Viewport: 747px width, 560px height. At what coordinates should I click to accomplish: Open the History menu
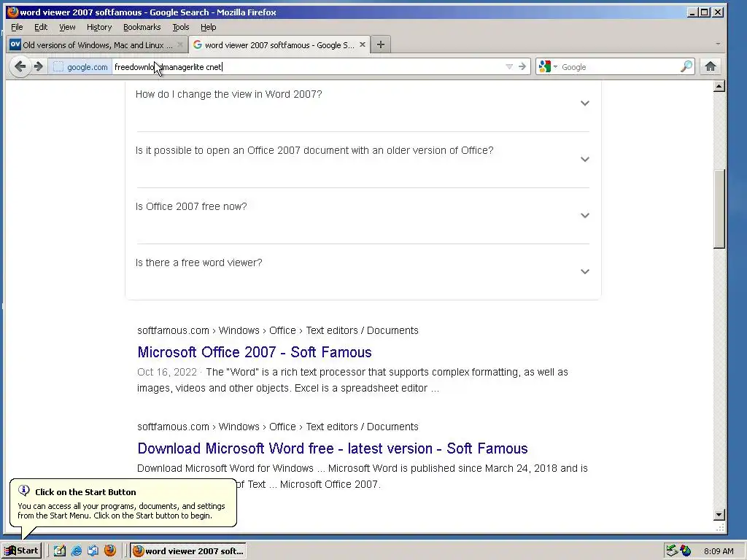click(x=99, y=27)
